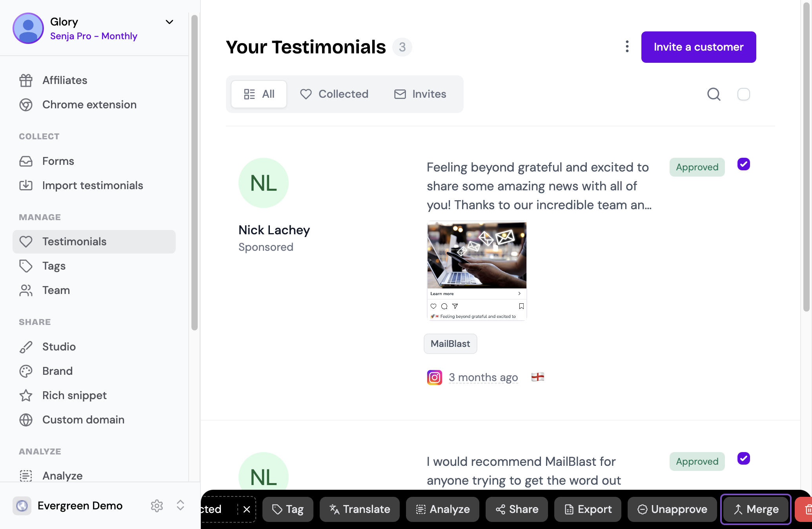Click the search magnifier icon
The width and height of the screenshot is (812, 529).
tap(714, 94)
